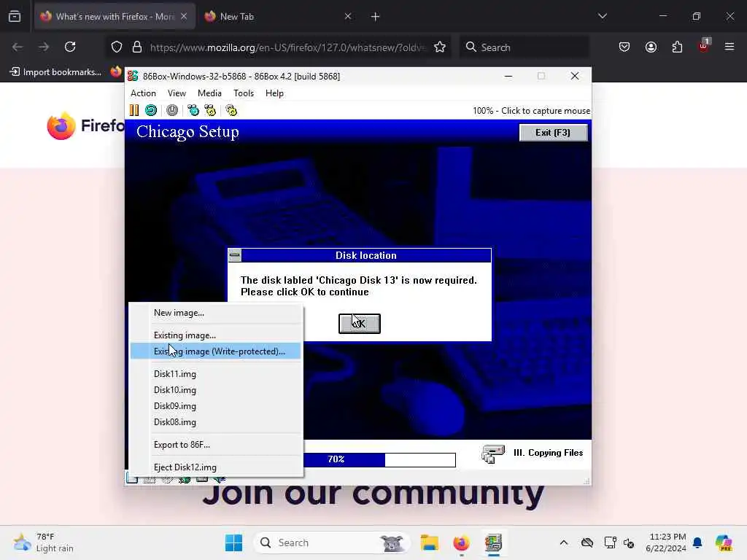Open Firefox extensions puzzle icon
747x560 pixels.
(677, 47)
